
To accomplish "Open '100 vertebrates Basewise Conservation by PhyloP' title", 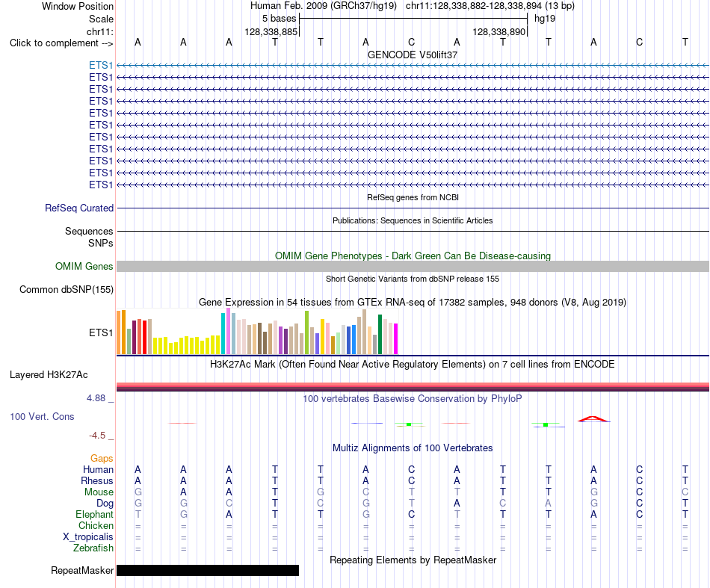I will 413,399.
